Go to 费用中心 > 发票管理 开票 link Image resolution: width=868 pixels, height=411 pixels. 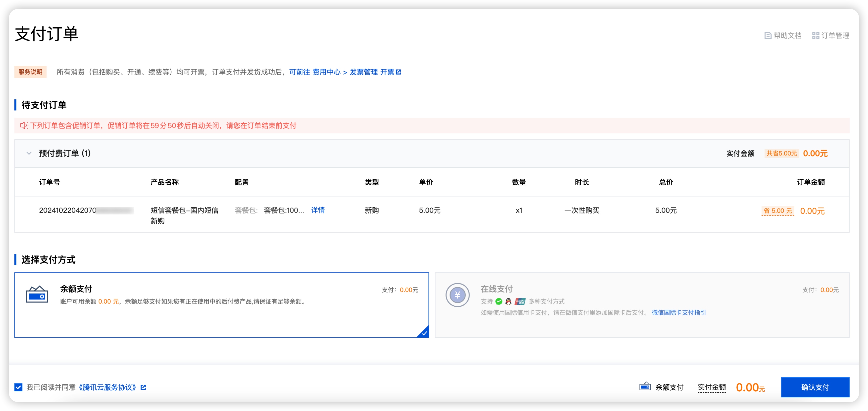point(345,72)
